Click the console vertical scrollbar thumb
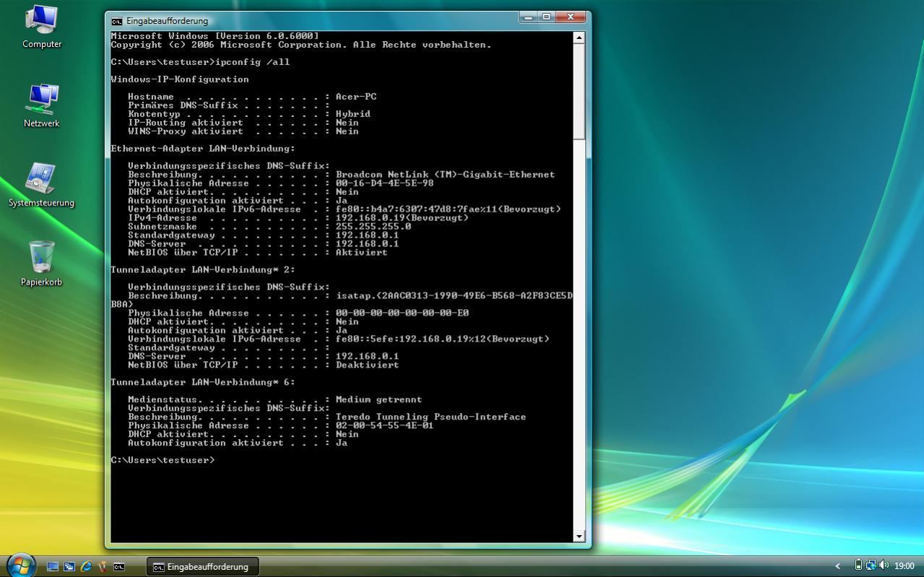 point(579,92)
